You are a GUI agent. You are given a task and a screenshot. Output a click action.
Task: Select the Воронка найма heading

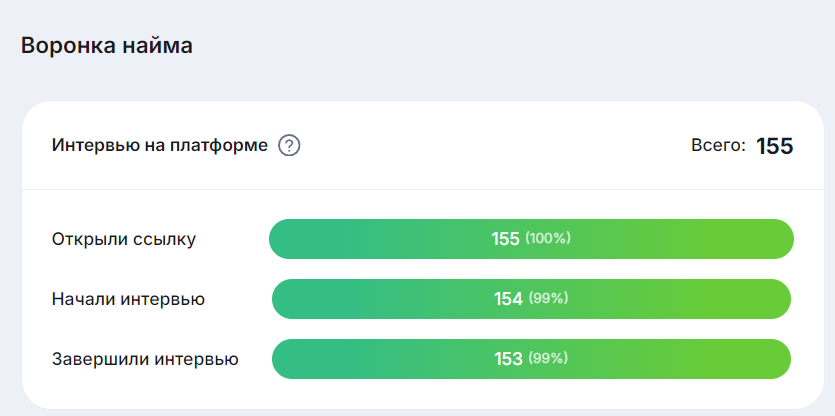(107, 46)
